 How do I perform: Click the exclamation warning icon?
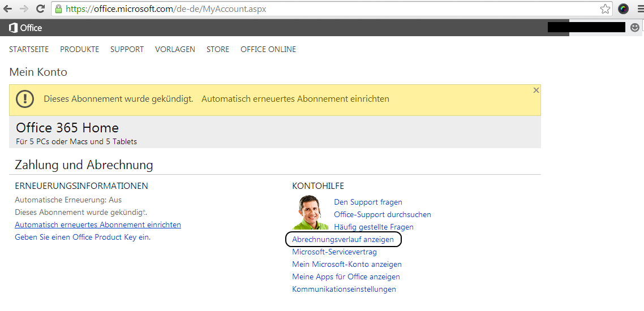click(x=25, y=100)
